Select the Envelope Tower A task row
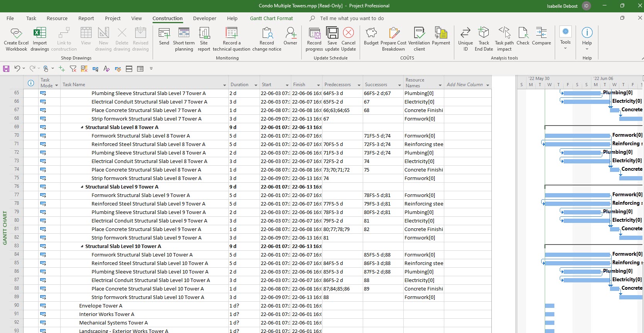Viewport: 644px width, 333px height. click(100, 306)
